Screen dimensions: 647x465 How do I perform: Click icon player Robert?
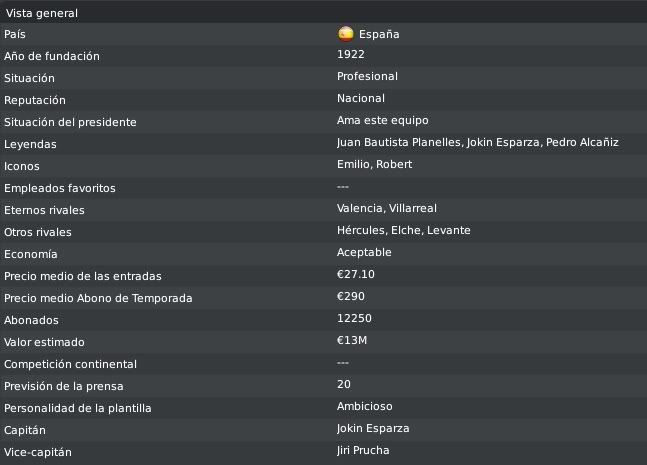point(394,164)
